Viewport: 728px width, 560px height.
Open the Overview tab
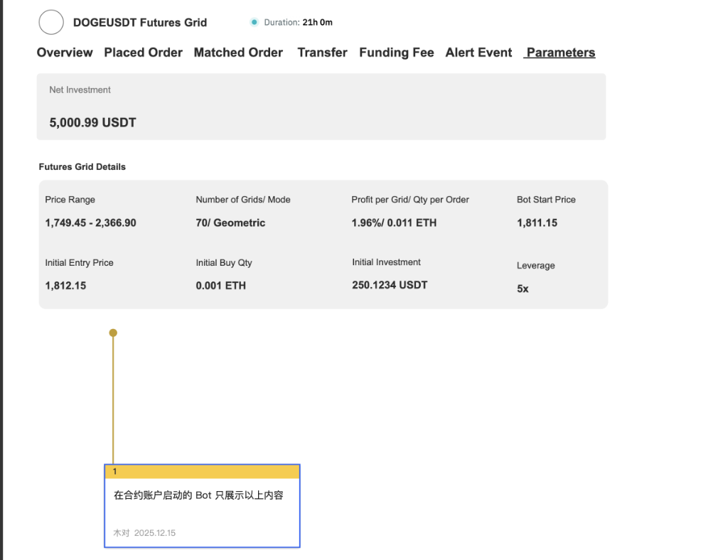[65, 53]
